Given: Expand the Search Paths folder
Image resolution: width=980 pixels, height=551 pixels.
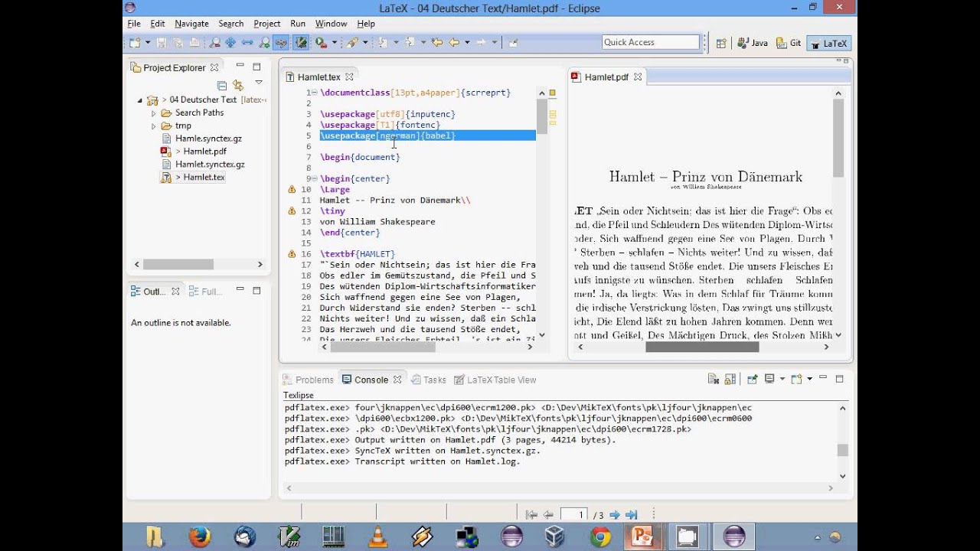Looking at the screenshot, I should click(x=153, y=113).
